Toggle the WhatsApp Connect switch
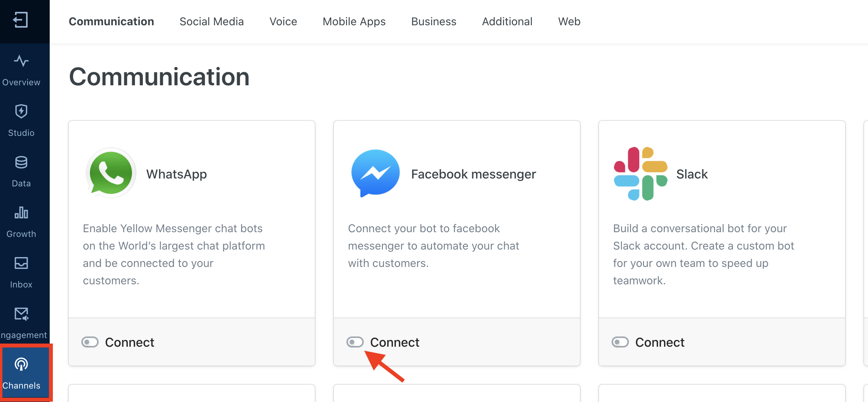This screenshot has width=868, height=402. pos(90,342)
